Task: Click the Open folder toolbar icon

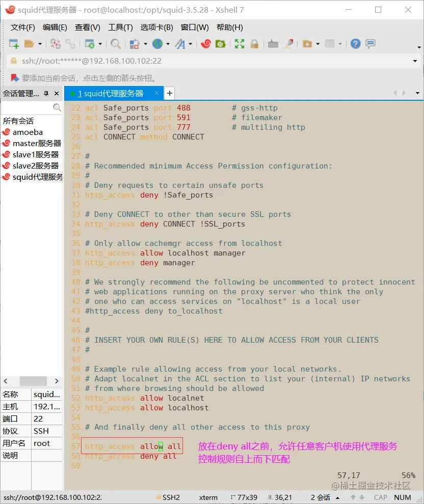Action: coord(29,44)
